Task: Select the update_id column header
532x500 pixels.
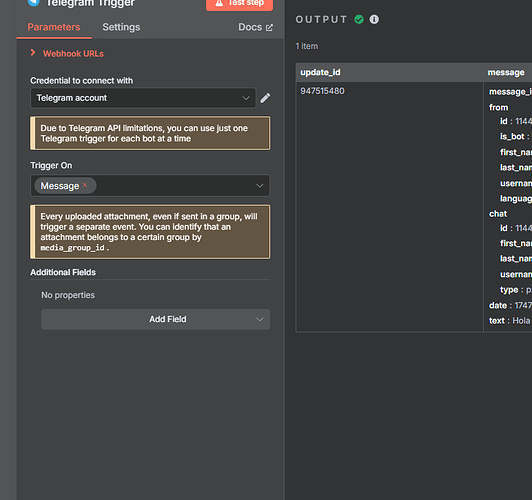Action: click(x=320, y=72)
